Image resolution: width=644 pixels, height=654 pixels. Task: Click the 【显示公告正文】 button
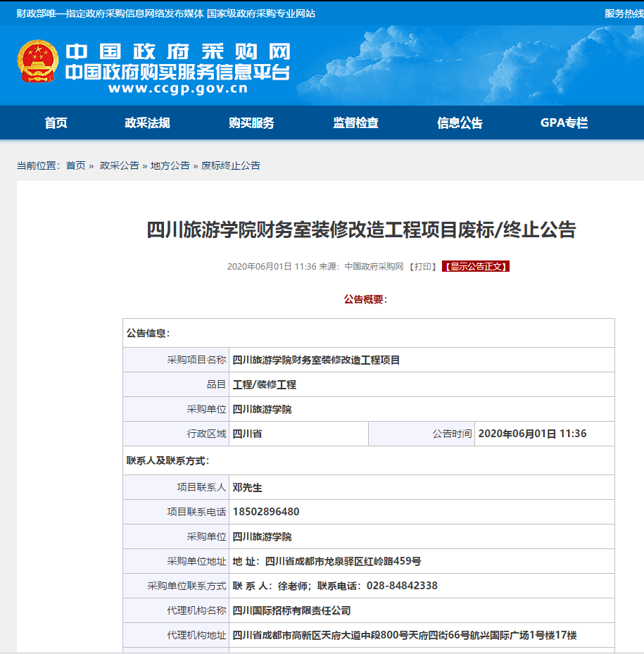[476, 267]
